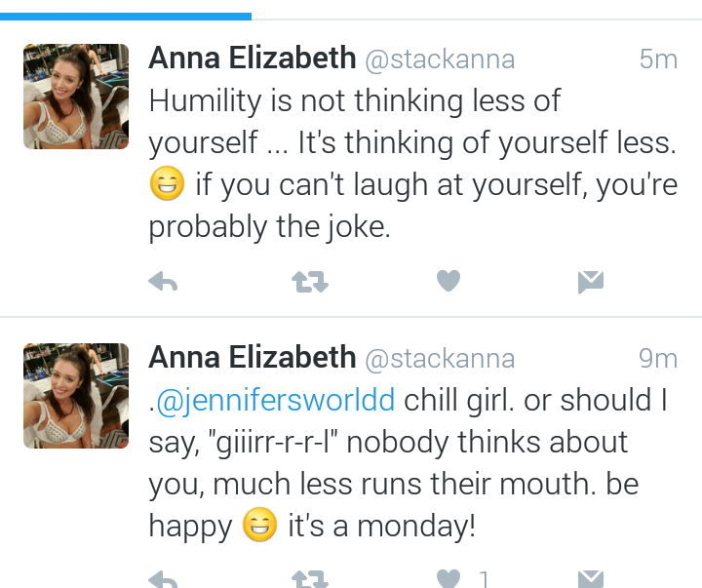This screenshot has width=702, height=588.
Task: View avatar photo on first tweet
Action: coord(76,97)
